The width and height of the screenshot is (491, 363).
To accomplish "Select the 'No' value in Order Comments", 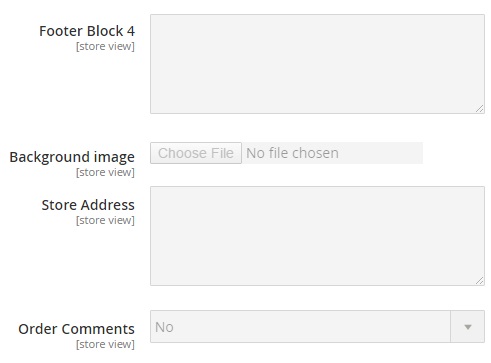I will point(164,327).
